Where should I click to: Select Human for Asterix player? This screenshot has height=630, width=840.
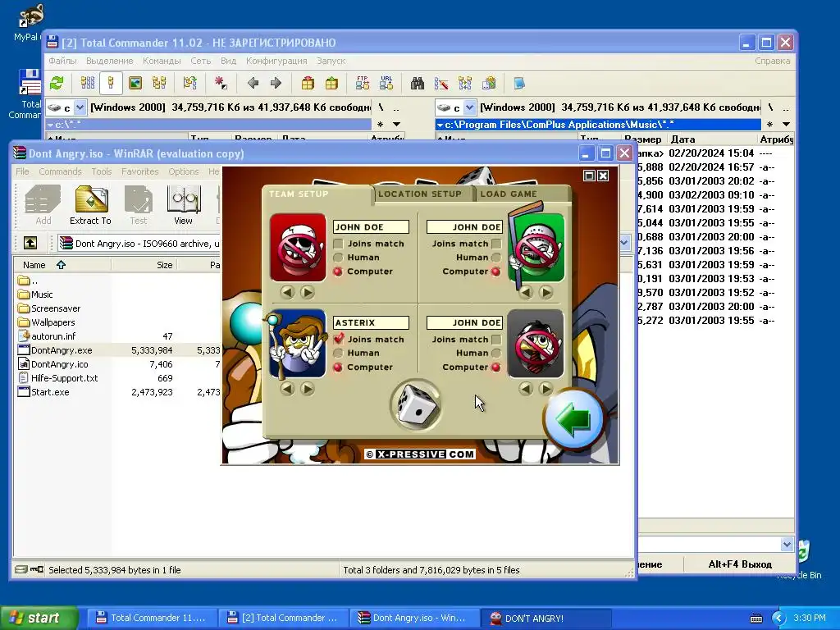(338, 353)
